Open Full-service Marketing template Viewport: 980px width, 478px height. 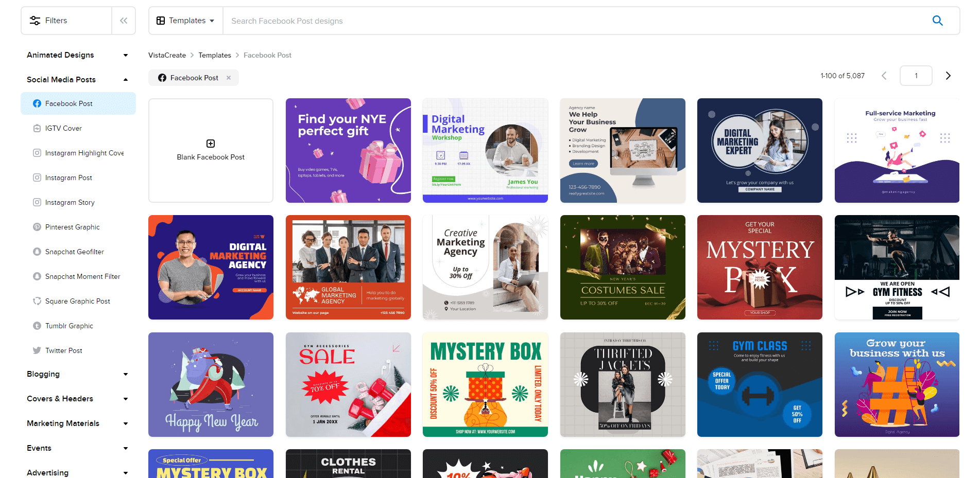[897, 150]
